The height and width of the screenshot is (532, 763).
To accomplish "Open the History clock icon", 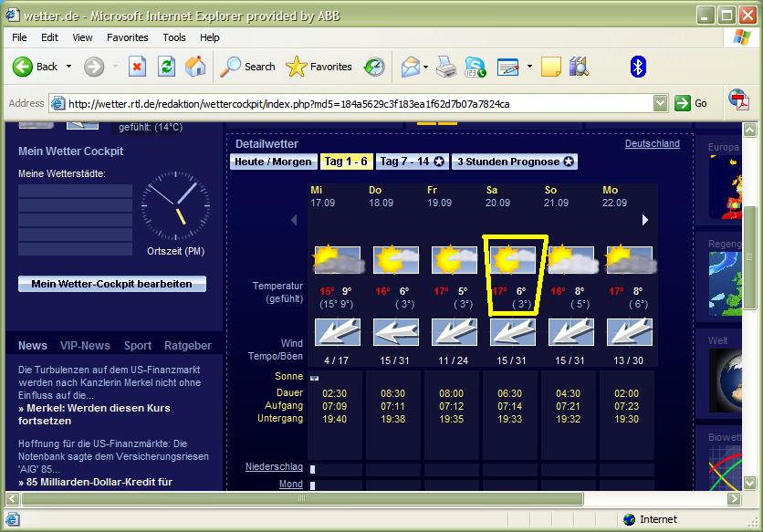I will [374, 67].
